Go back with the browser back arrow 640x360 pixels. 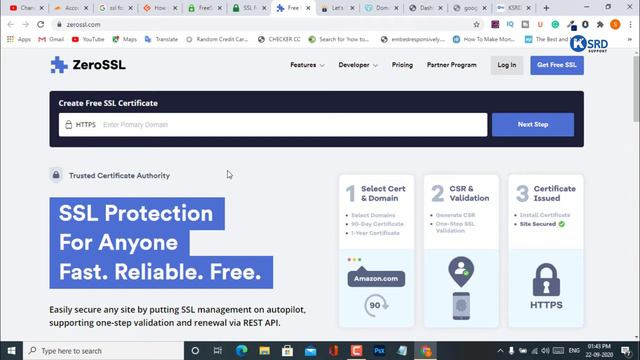(11, 24)
